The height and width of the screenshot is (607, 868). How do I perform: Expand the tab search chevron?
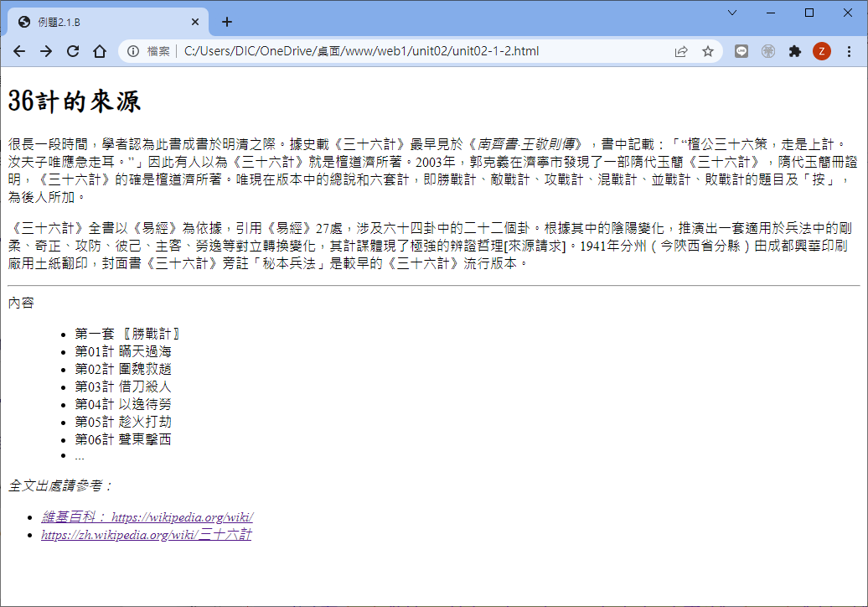pyautogui.click(x=732, y=13)
